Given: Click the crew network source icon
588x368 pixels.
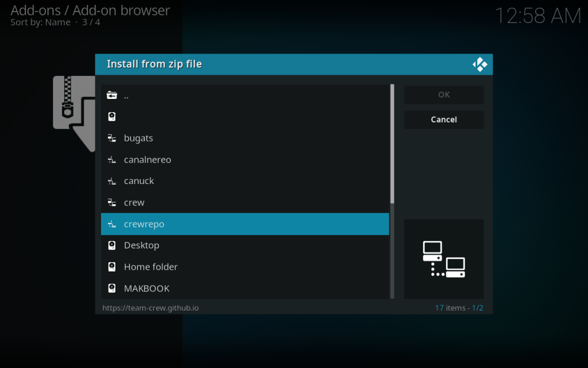Looking at the screenshot, I should (x=112, y=202).
